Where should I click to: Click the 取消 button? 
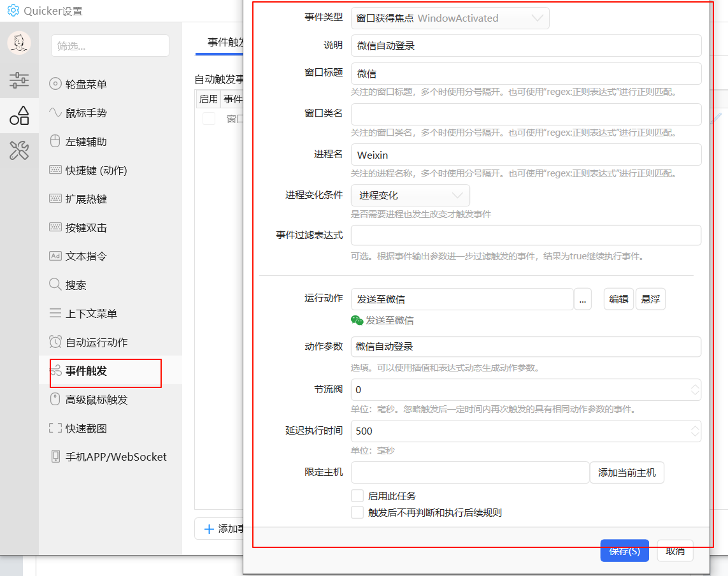pyautogui.click(x=675, y=551)
